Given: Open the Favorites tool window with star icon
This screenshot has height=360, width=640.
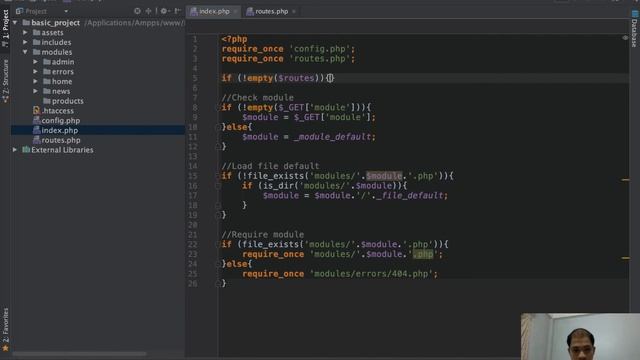Looking at the screenshot, I should [5, 330].
